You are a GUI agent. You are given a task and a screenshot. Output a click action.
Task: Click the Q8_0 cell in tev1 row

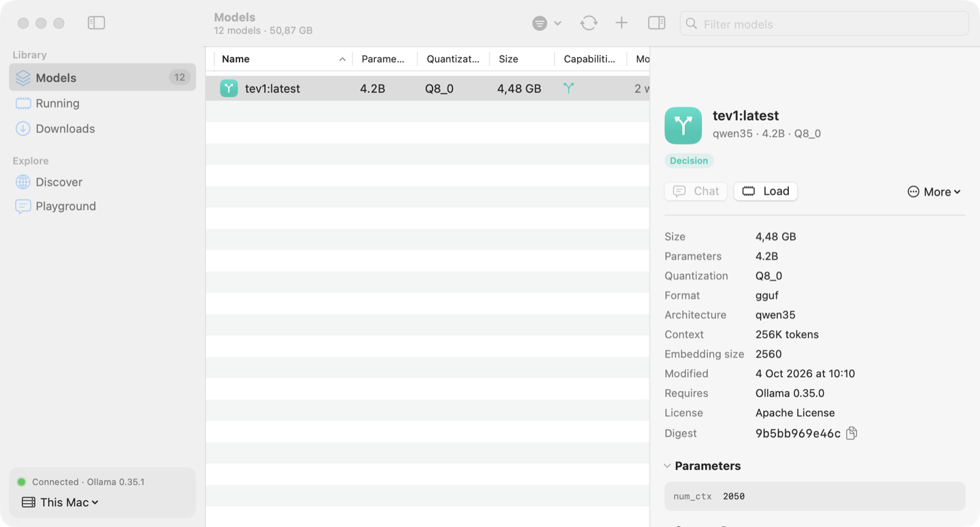439,89
